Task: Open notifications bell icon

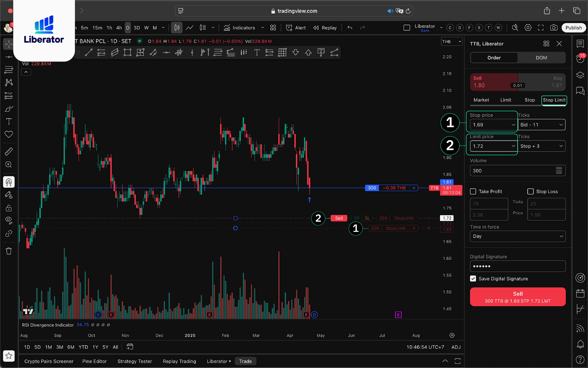Action: coord(580,344)
